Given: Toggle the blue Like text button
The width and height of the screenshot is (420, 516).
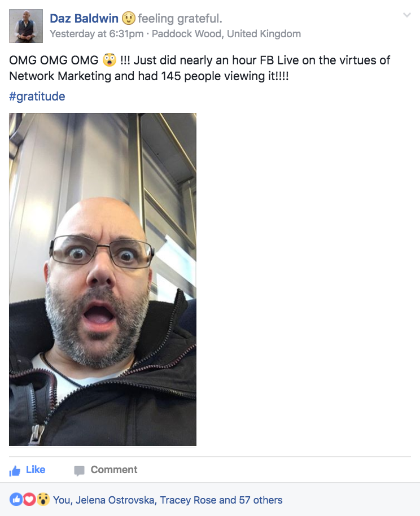Looking at the screenshot, I should [36, 470].
